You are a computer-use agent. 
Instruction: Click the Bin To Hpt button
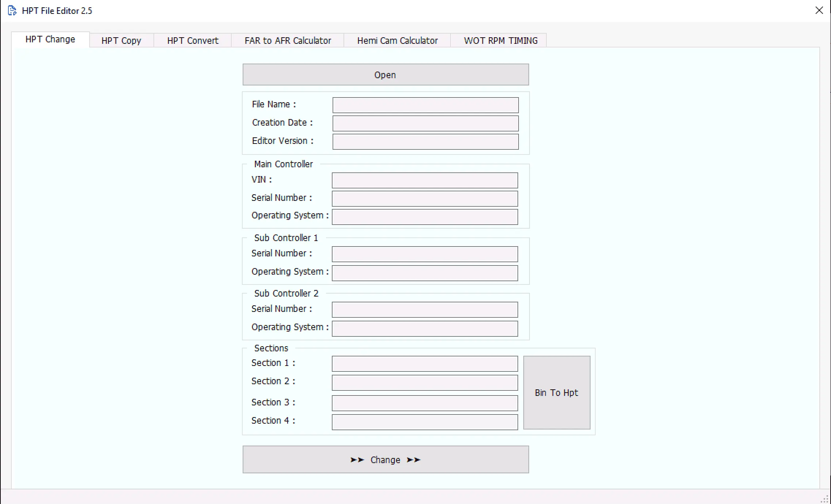tap(557, 393)
